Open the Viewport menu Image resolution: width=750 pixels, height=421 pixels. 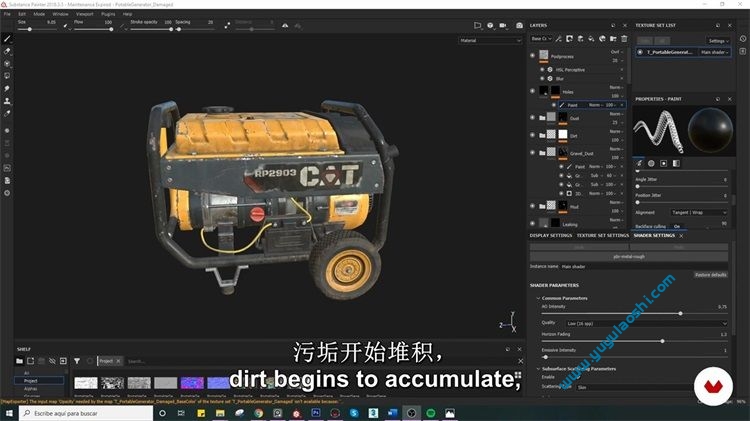pyautogui.click(x=85, y=14)
